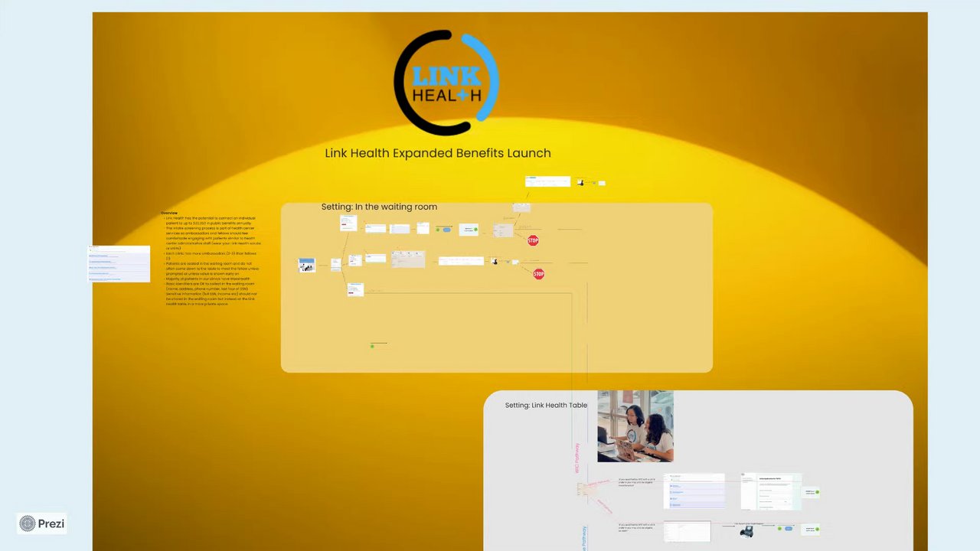Click the fax machine icon in lower pathway
980x551 pixels.
coord(746,531)
